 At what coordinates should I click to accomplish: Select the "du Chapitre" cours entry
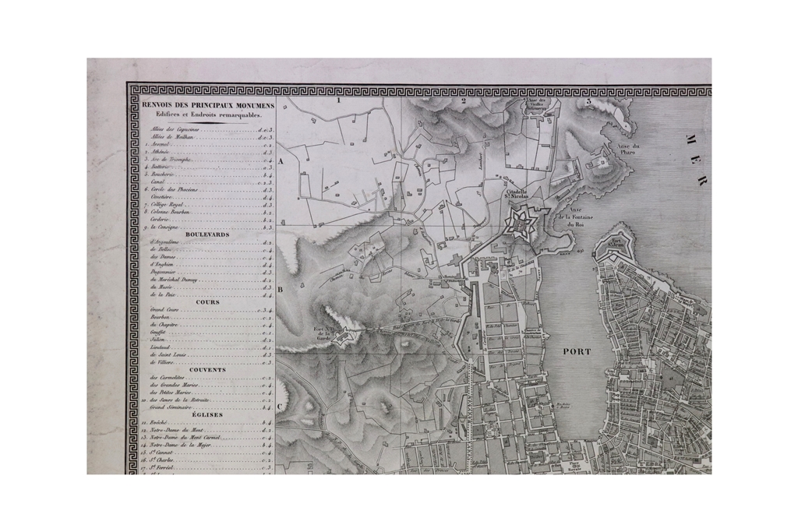212,325
